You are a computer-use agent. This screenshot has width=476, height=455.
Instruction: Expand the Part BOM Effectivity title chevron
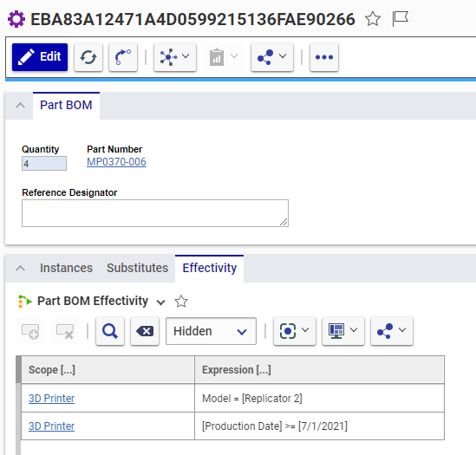[160, 302]
